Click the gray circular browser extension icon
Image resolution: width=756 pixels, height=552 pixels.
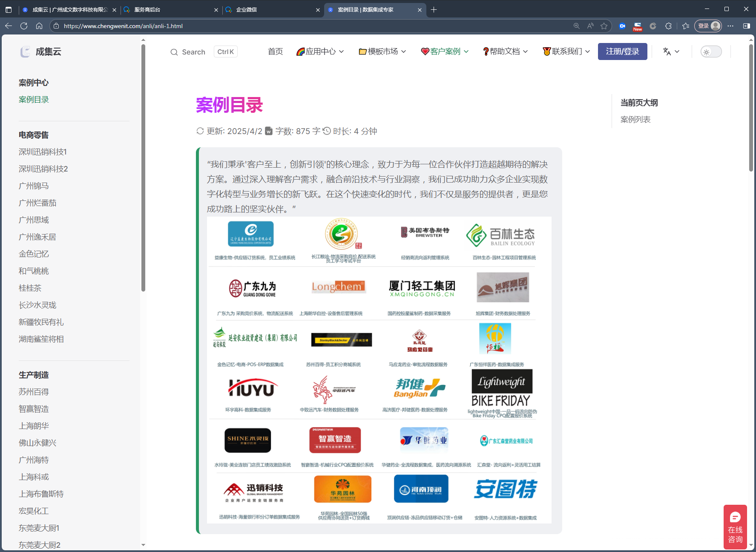coord(653,26)
